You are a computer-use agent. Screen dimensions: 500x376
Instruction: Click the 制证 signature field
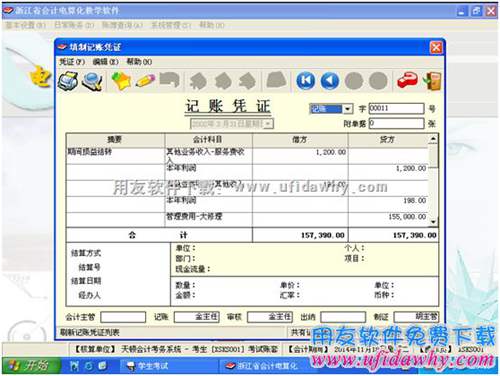tap(416, 317)
